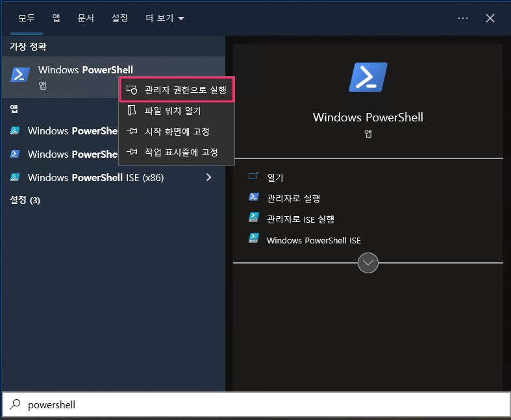Image resolution: width=511 pixels, height=420 pixels.
Task: Click icon beside 관리자로 ISE 실행
Action: (253, 217)
